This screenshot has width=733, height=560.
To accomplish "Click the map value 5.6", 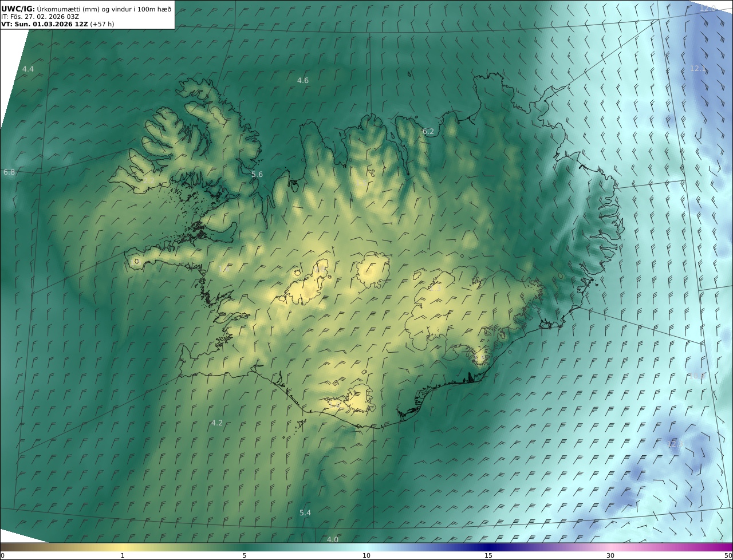I will [x=257, y=174].
